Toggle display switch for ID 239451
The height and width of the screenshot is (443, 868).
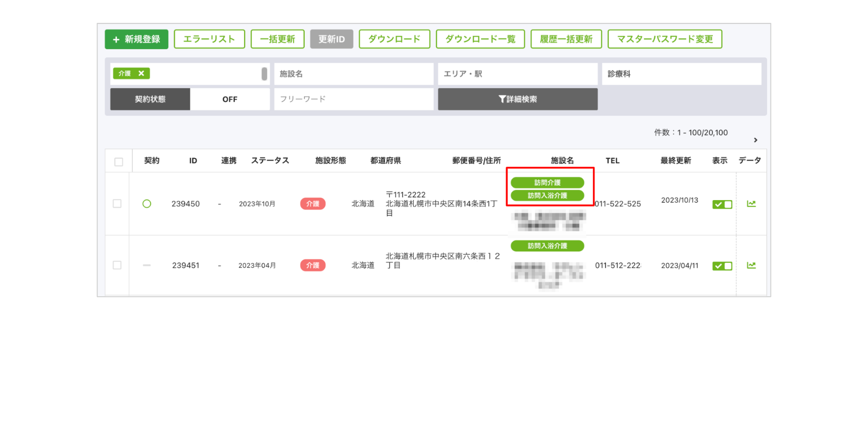tap(722, 266)
